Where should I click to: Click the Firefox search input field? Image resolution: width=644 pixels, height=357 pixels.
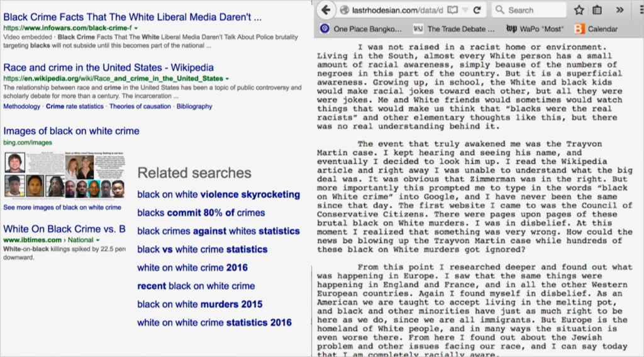coord(529,10)
